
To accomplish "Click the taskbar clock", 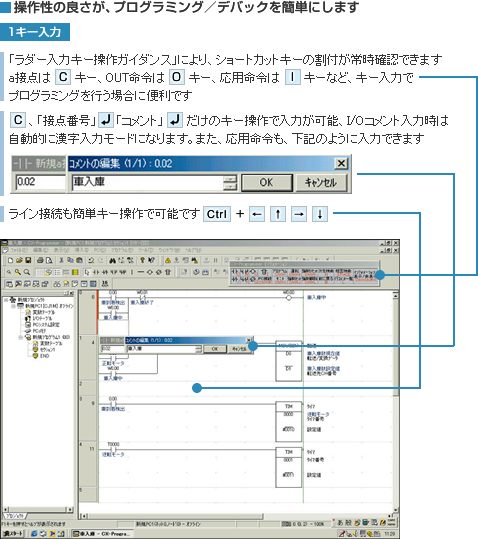I will coord(389,534).
